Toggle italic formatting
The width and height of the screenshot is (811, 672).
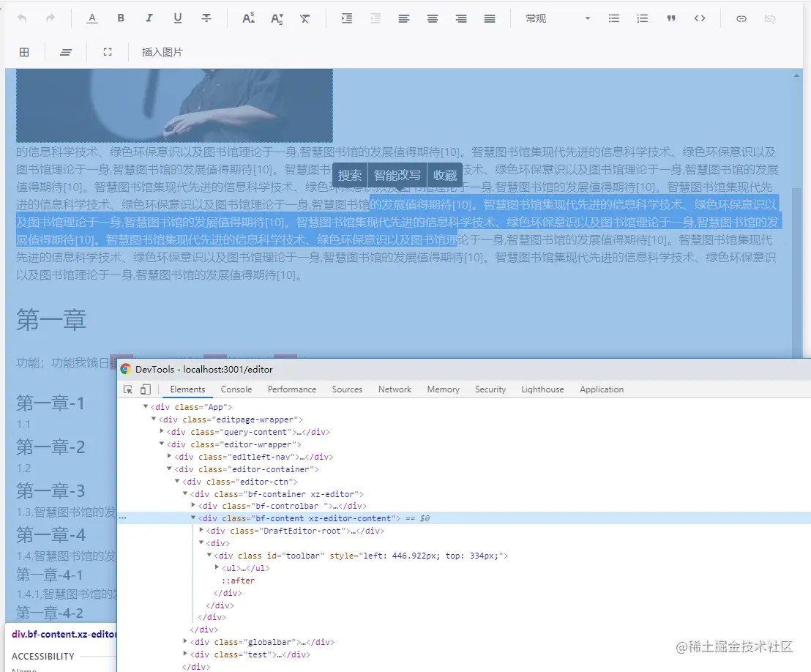[149, 18]
